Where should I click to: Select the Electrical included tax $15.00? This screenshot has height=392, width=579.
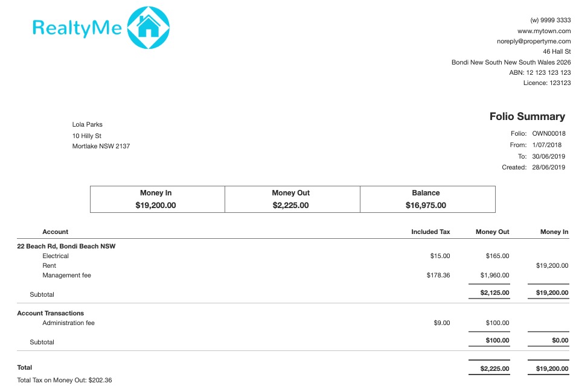click(440, 256)
